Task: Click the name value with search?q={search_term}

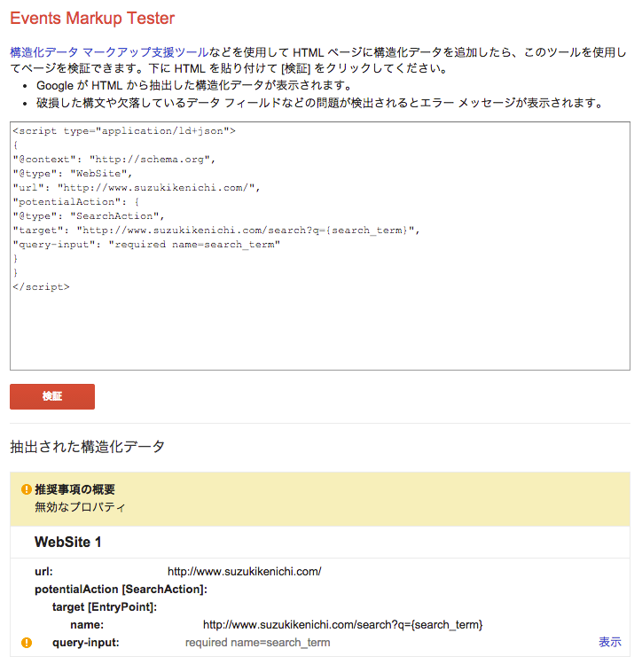Action: coord(343,624)
